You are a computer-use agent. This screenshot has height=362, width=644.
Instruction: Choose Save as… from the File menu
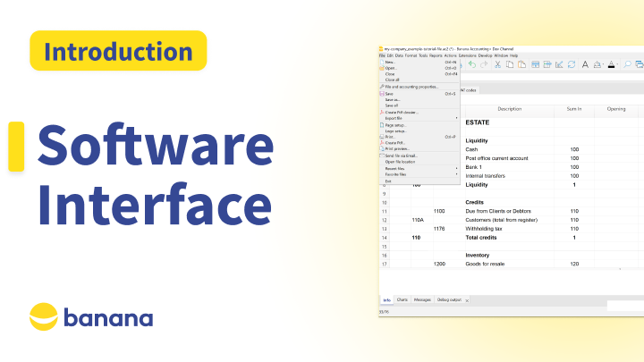pyautogui.click(x=419, y=100)
